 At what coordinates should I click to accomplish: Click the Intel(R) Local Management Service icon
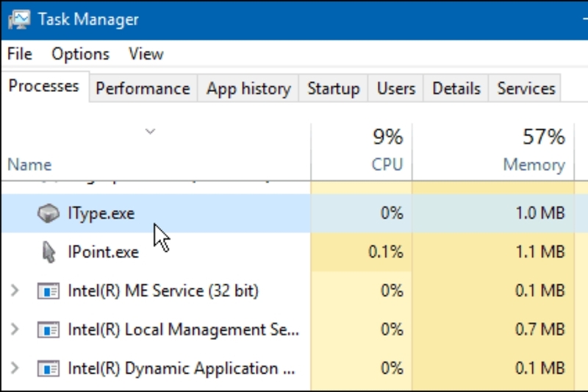tap(49, 329)
